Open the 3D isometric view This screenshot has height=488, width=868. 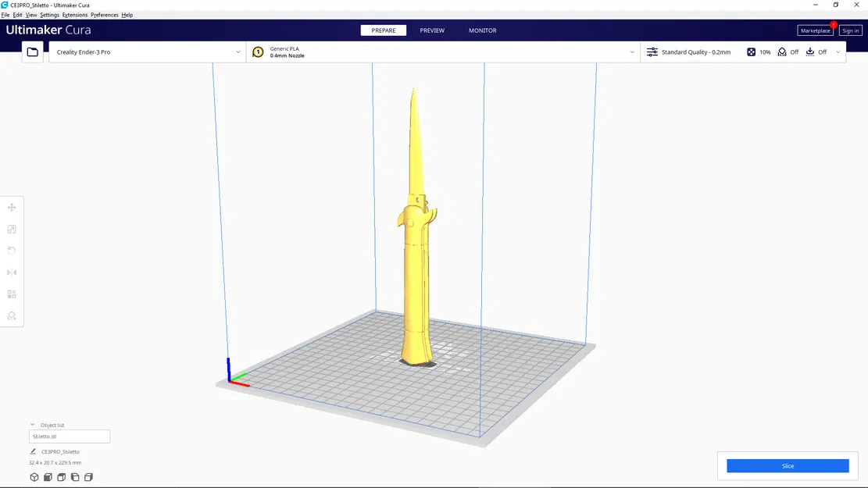click(x=34, y=477)
